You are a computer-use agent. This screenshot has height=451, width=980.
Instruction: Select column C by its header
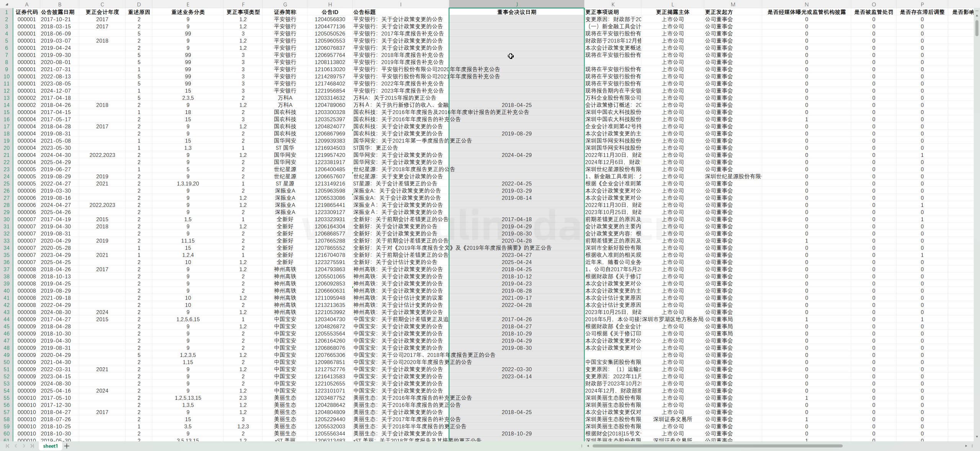(102, 4)
